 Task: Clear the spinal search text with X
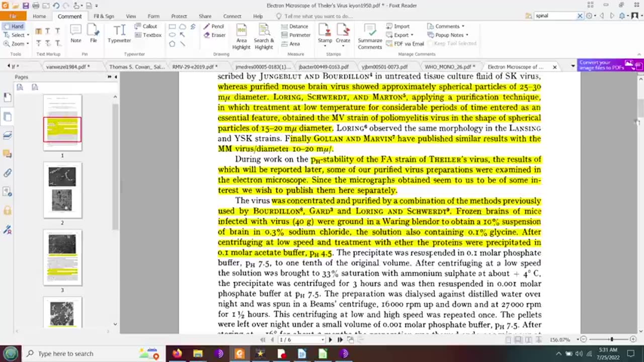point(580,16)
